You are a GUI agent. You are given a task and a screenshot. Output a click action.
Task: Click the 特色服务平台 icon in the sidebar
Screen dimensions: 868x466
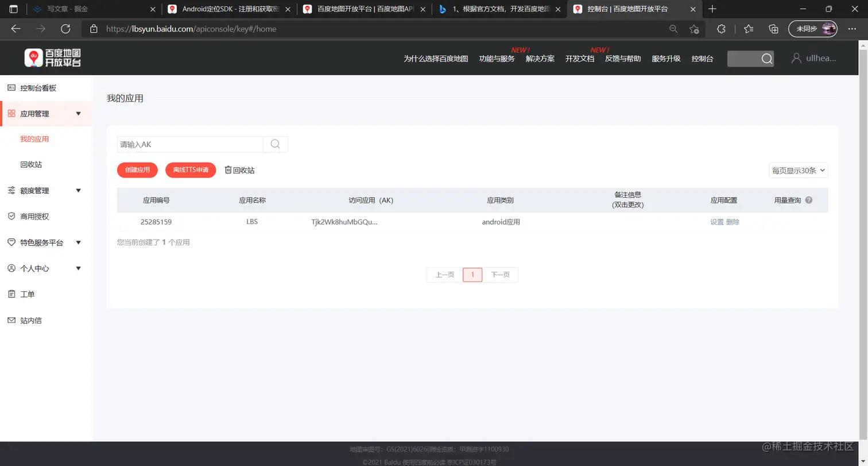[11, 242]
